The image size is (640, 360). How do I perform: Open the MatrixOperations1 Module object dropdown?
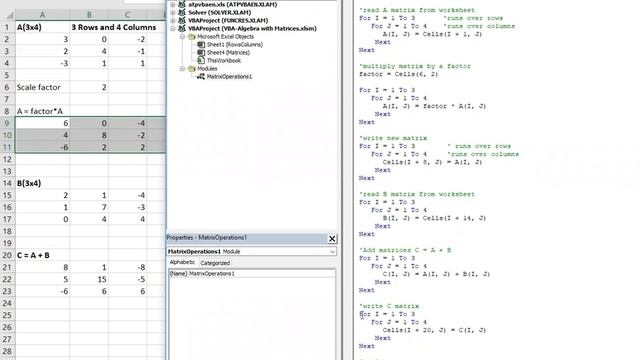tap(332, 252)
